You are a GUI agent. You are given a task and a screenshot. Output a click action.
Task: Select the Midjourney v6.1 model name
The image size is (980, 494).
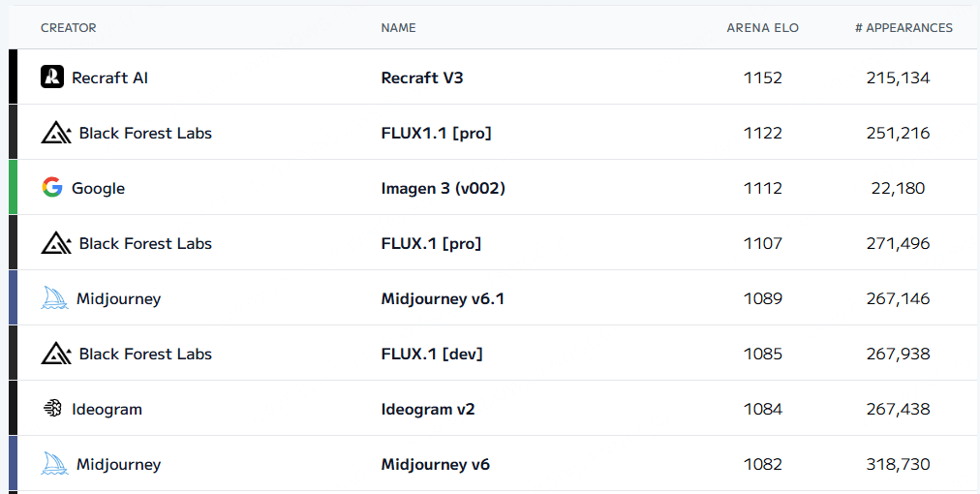pos(443,299)
